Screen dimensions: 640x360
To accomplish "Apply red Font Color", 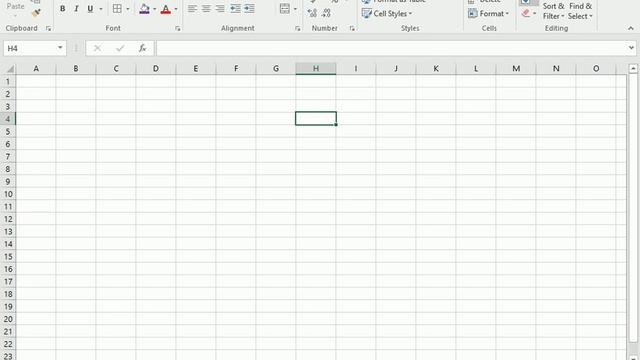I will tap(166, 9).
